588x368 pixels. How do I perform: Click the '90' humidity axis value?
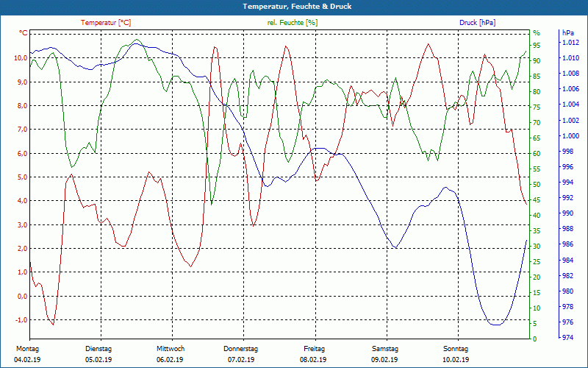click(x=537, y=60)
